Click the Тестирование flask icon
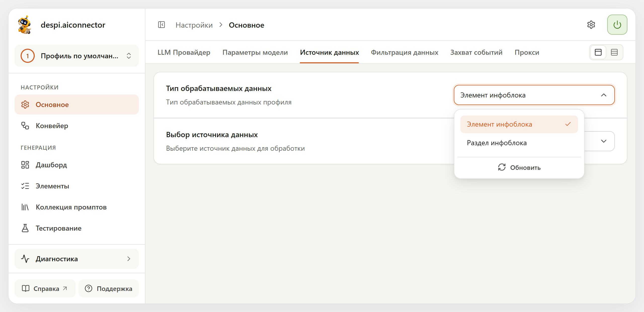 (x=25, y=228)
